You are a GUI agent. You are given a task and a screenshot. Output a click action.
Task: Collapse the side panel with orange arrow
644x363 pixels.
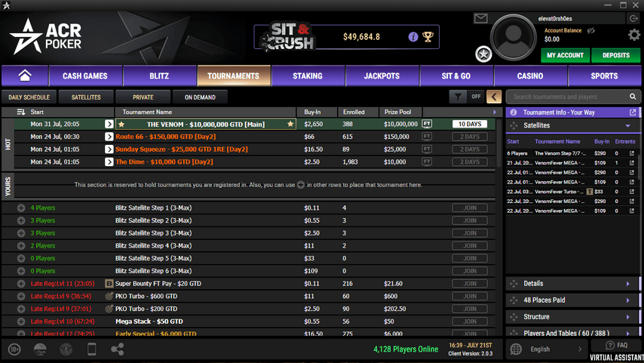coord(494,97)
